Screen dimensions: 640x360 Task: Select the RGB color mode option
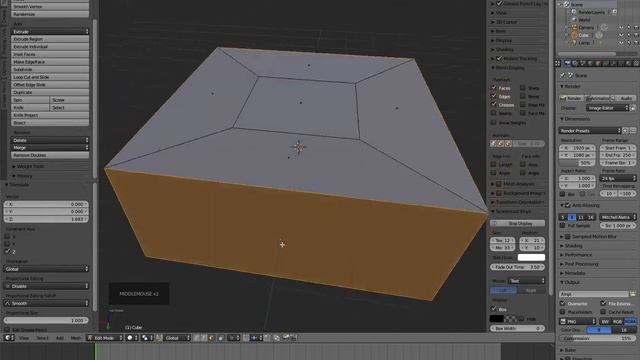pos(617,322)
